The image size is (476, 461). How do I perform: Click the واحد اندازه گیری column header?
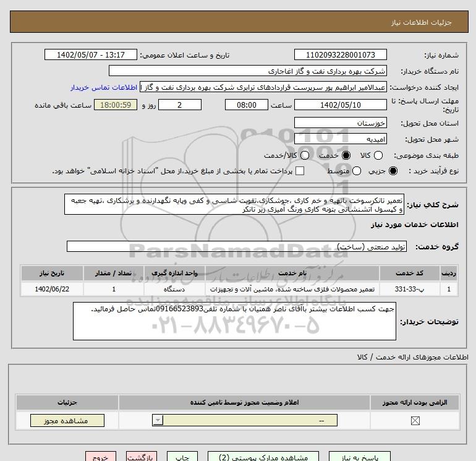(x=174, y=273)
